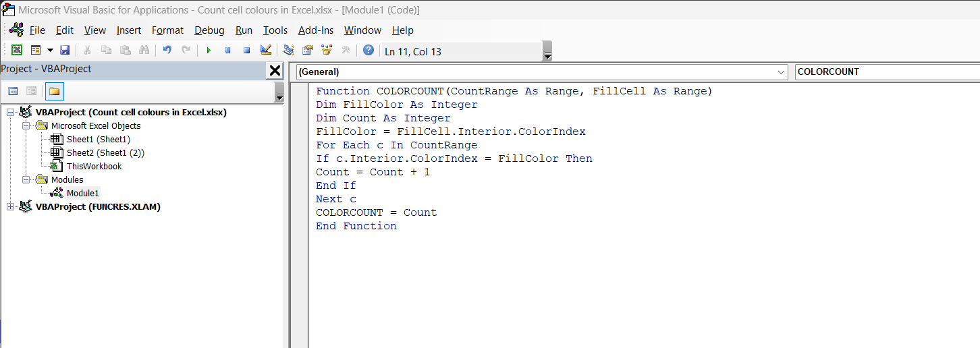Select the Microsoft Excel Objects folder label
Image resolution: width=980 pixels, height=348 pixels.
96,125
